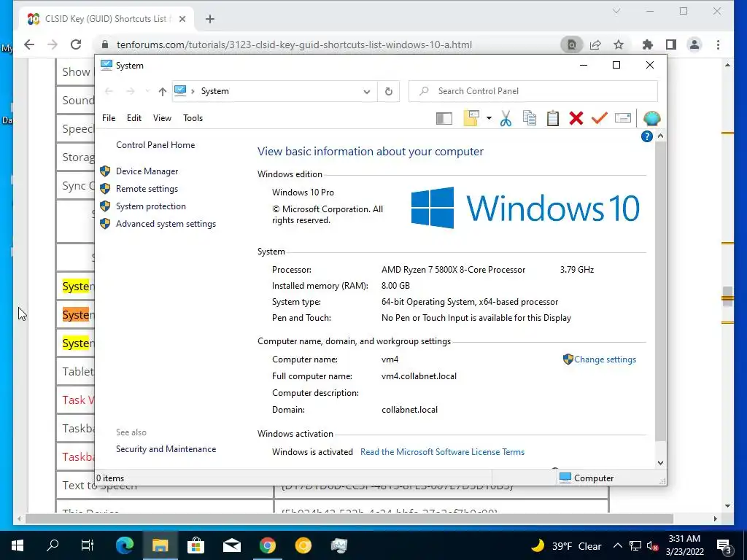
Task: Click the Cut scissors icon
Action: 506,118
